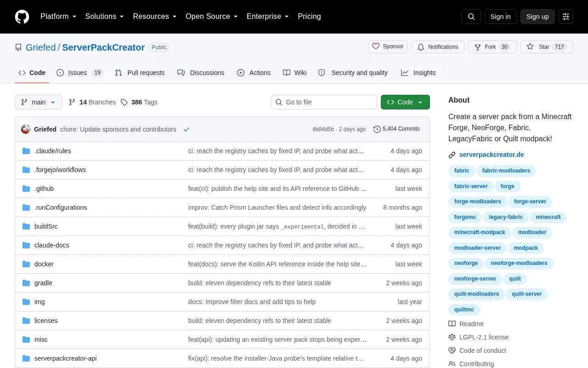View the 14 Branches list
588x368 pixels.
92,102
